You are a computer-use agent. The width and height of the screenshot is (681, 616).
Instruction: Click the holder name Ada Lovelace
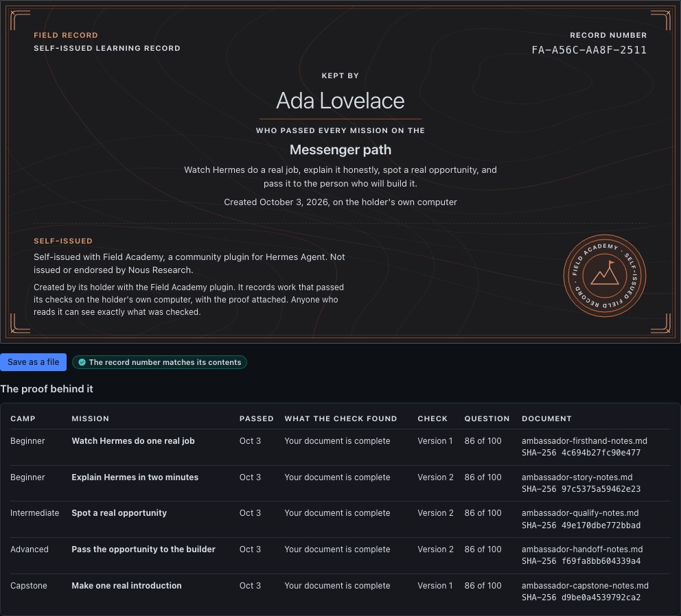click(x=340, y=101)
